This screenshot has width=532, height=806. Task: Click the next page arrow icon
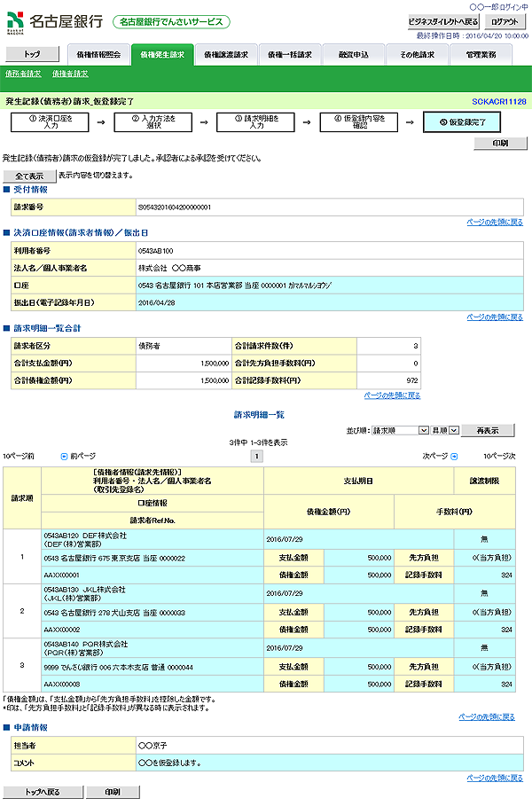454,456
